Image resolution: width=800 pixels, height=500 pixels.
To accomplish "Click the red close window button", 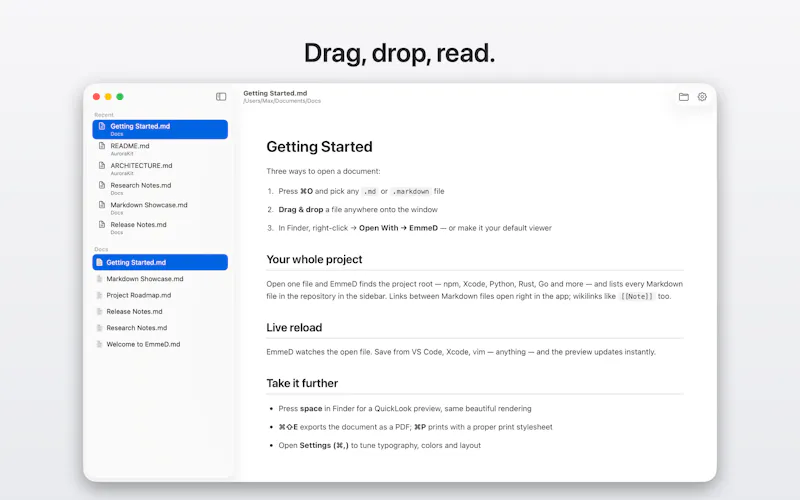I will (96, 96).
